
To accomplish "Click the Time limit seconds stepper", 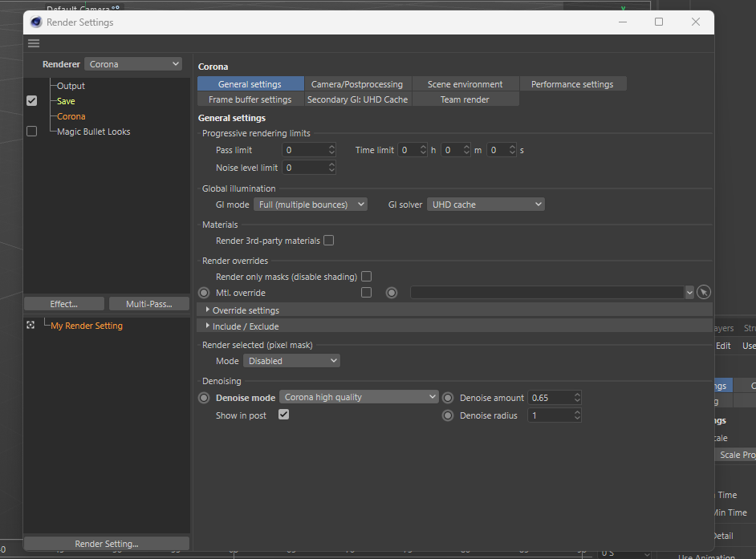I will click(512, 150).
